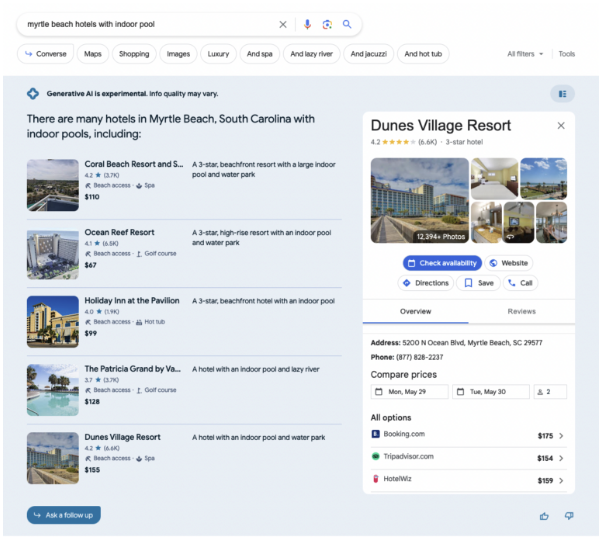599x537 pixels.
Task: Switch to the Reviews tab
Action: tap(521, 311)
